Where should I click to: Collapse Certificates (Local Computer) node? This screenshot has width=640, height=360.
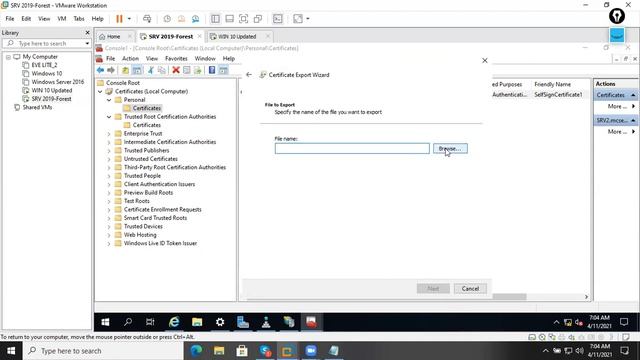100,91
